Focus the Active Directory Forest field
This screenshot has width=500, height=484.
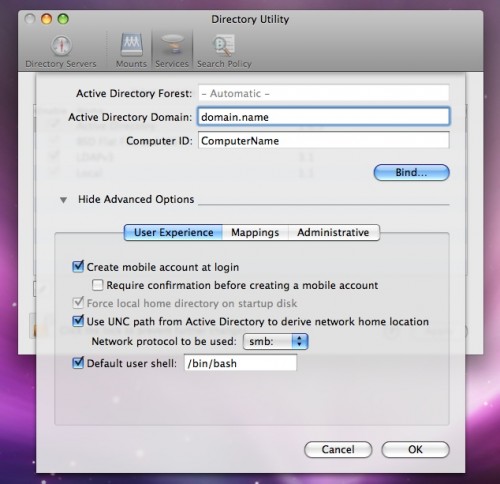click(x=324, y=93)
